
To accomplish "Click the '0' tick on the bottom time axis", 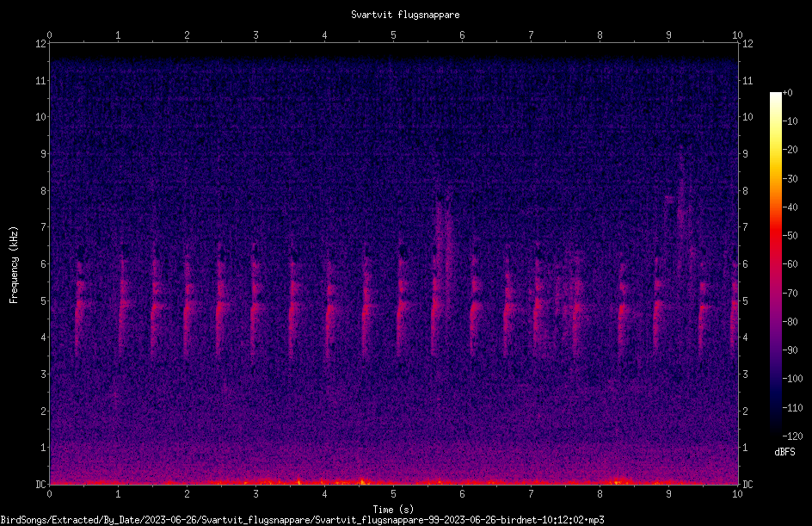I will click(49, 494).
